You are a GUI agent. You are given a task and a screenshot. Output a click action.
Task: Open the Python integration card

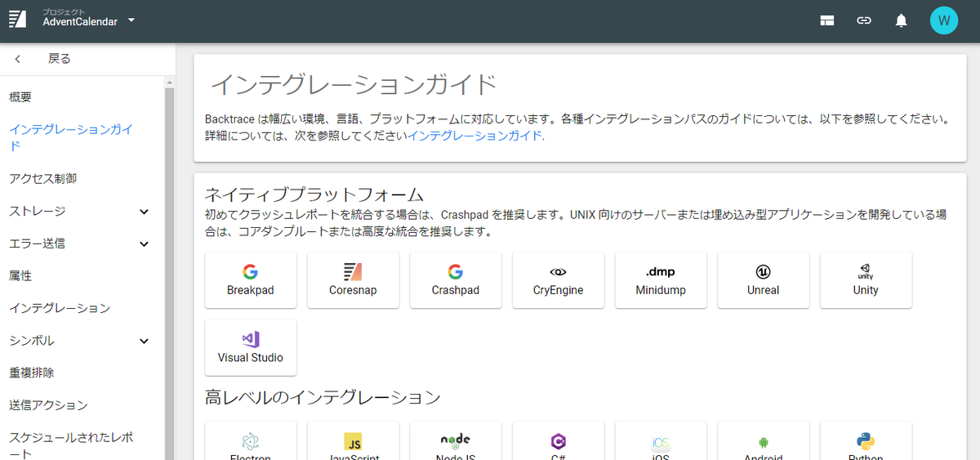tap(866, 441)
